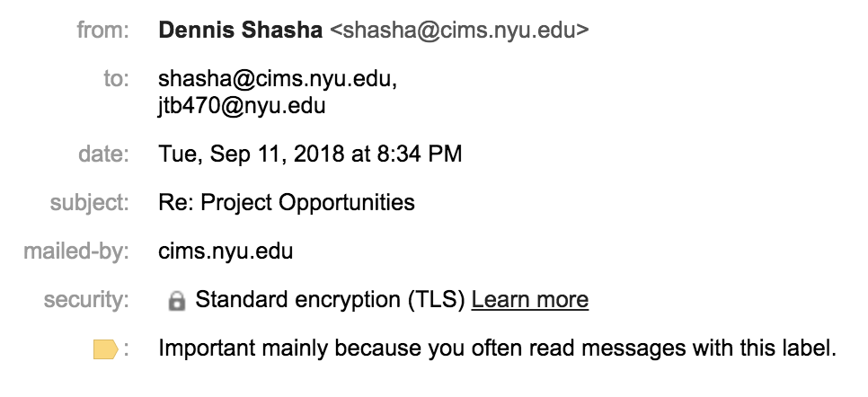Select recipient jtb470@nyu.edu
The width and height of the screenshot is (868, 397).
pos(242,105)
